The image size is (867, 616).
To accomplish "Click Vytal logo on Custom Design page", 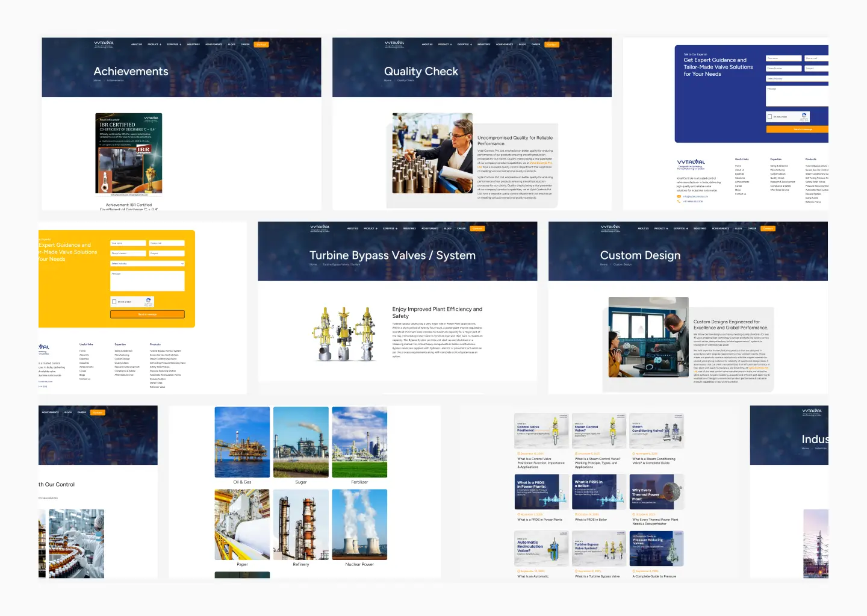I will (610, 228).
